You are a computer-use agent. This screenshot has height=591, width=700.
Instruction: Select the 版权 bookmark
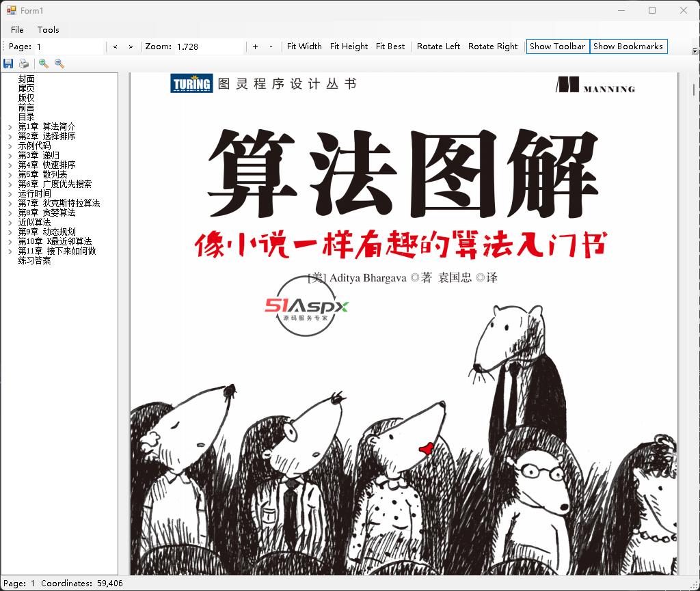(26, 98)
